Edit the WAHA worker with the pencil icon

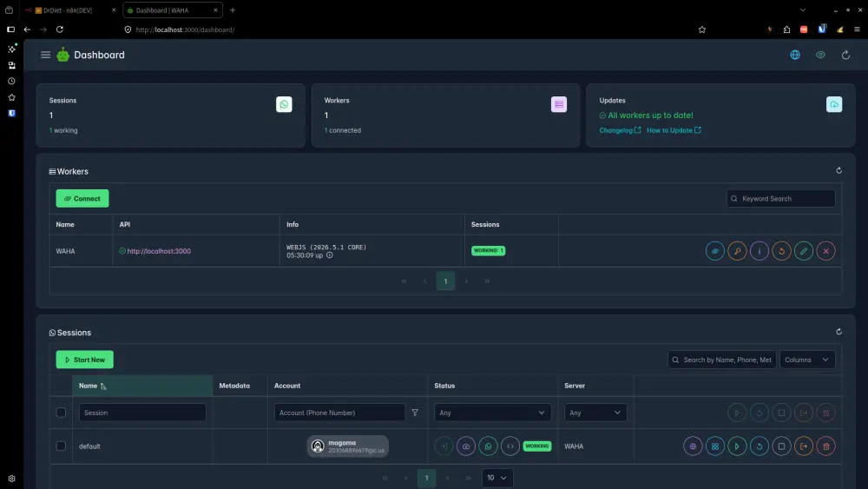(x=803, y=251)
